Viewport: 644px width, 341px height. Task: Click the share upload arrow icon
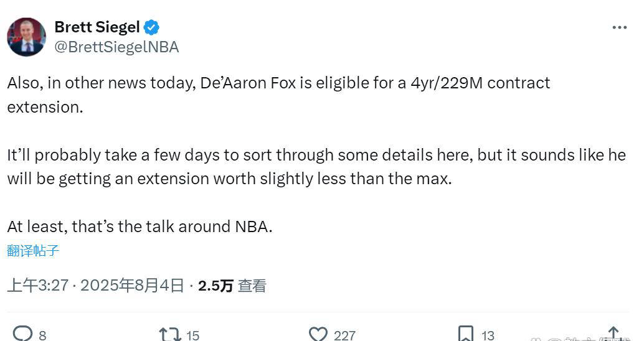tap(613, 334)
